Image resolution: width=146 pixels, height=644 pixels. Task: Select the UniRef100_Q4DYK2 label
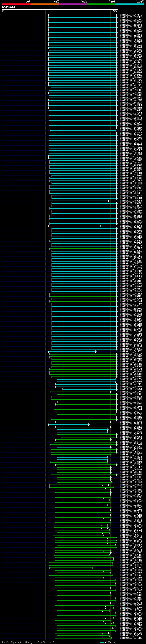pyautogui.click(x=131, y=427)
